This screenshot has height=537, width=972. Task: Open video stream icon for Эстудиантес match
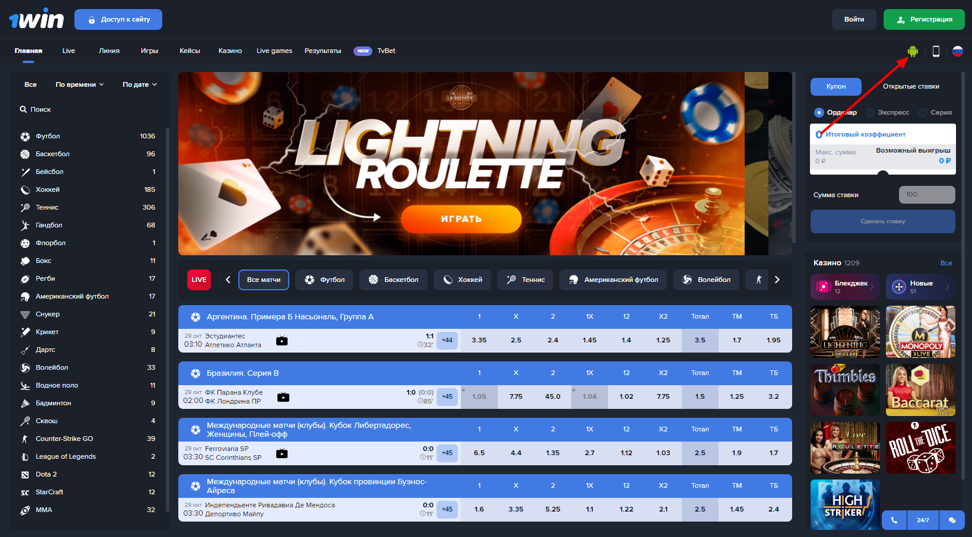281,340
